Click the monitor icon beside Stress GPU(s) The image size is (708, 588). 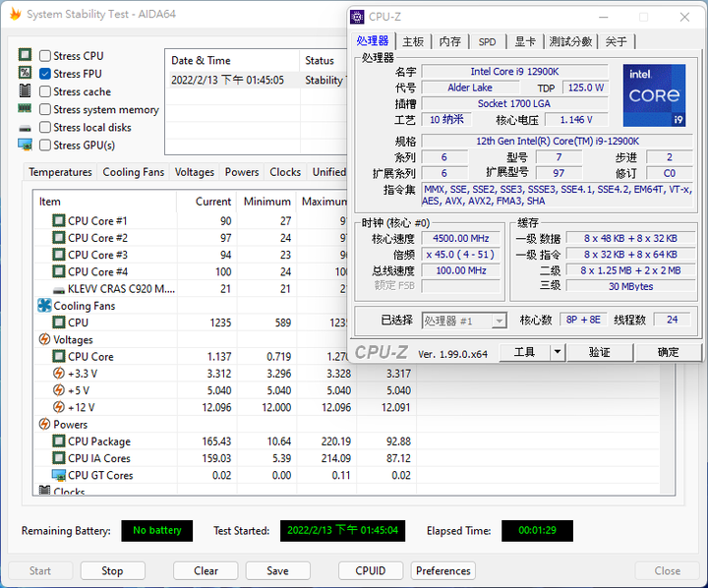25,145
